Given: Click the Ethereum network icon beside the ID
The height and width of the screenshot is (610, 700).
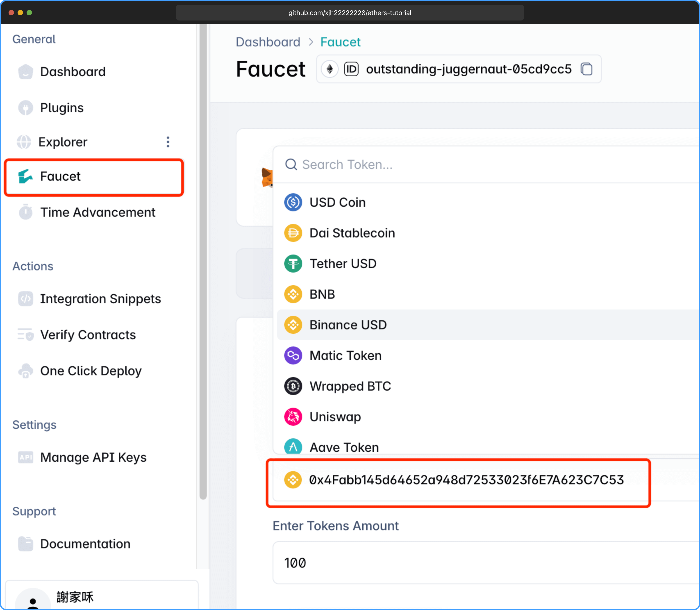Looking at the screenshot, I should 330,69.
